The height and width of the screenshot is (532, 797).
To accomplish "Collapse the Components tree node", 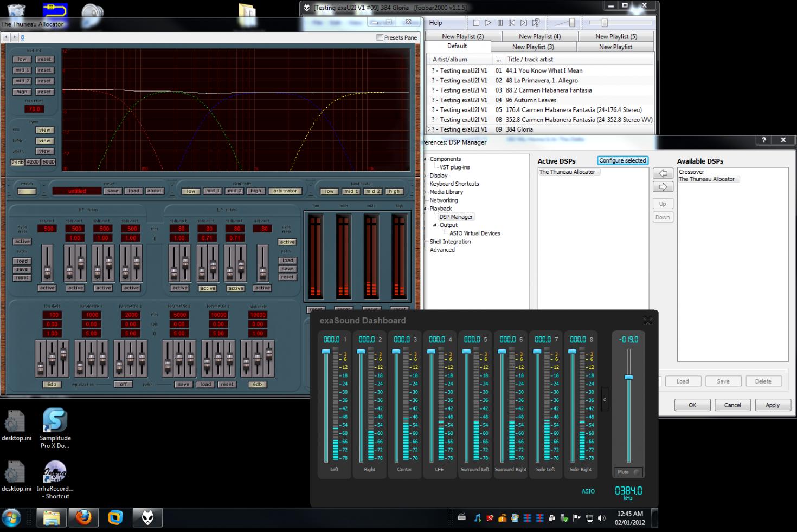I will 426,159.
